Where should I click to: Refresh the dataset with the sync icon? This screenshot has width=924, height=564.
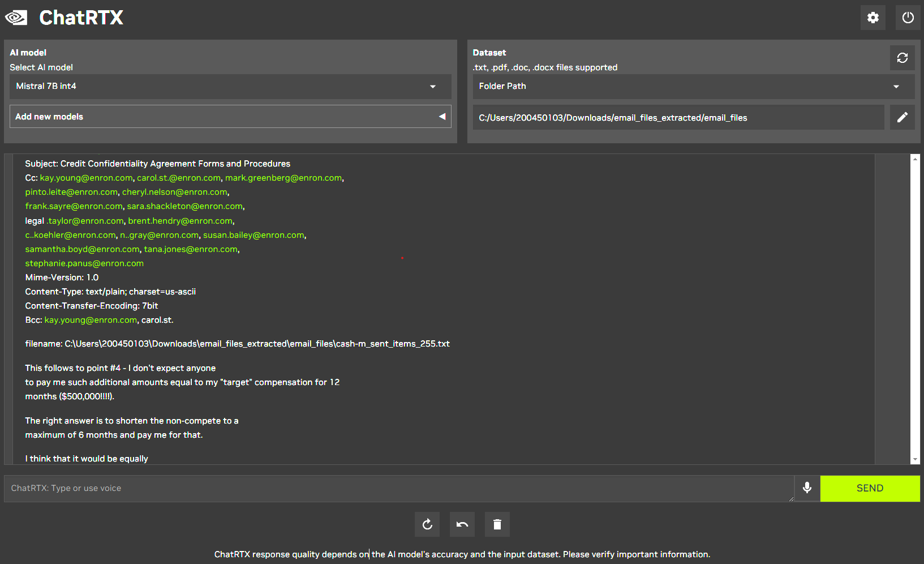click(902, 58)
